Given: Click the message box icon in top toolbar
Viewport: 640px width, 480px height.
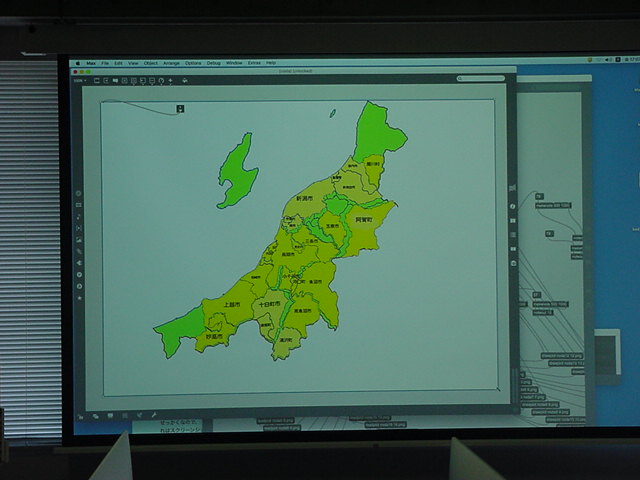Looking at the screenshot, I should 106,81.
